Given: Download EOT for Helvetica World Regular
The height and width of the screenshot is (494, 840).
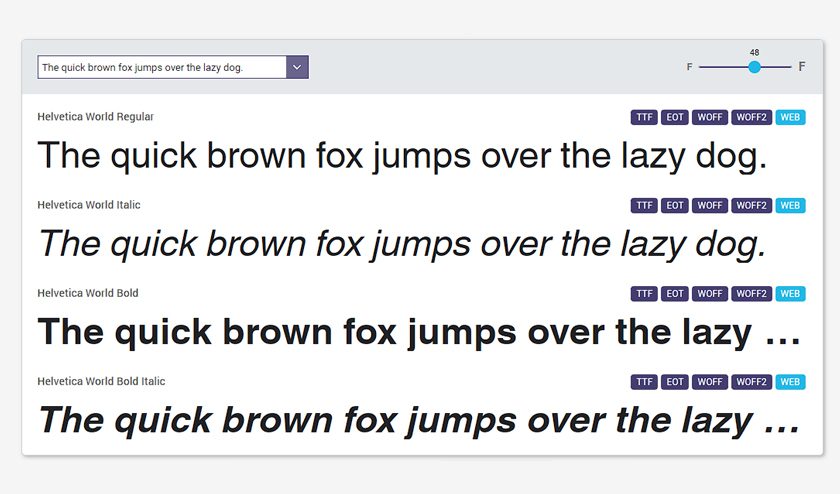Looking at the screenshot, I should [x=674, y=117].
